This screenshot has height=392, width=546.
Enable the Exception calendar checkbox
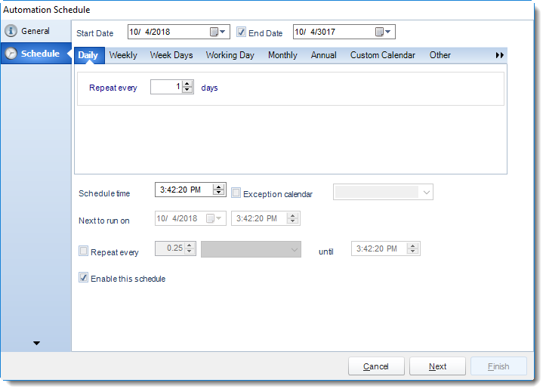[x=236, y=193]
